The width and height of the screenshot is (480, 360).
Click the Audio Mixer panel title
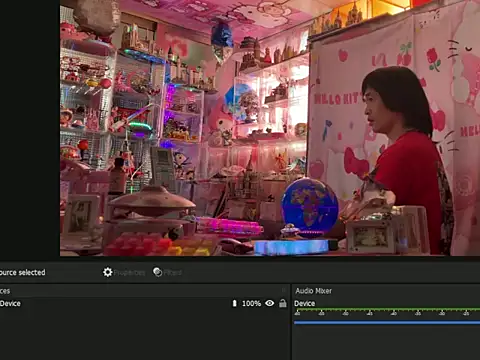click(314, 291)
